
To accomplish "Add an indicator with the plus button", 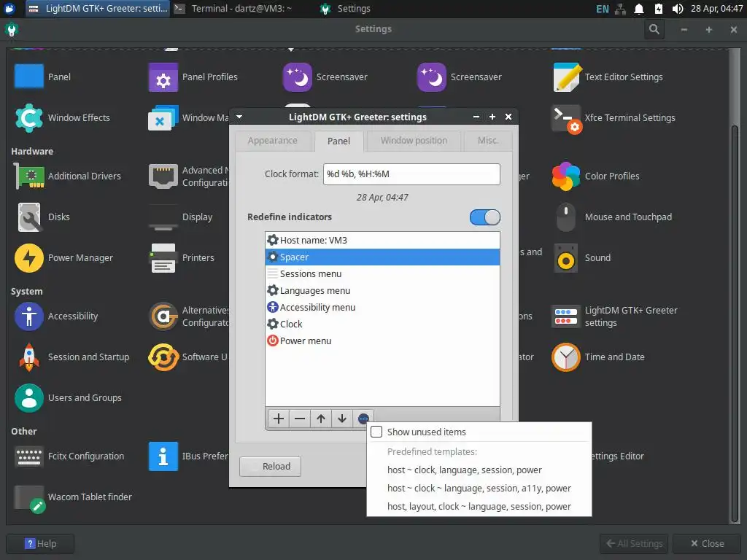I will 279,419.
